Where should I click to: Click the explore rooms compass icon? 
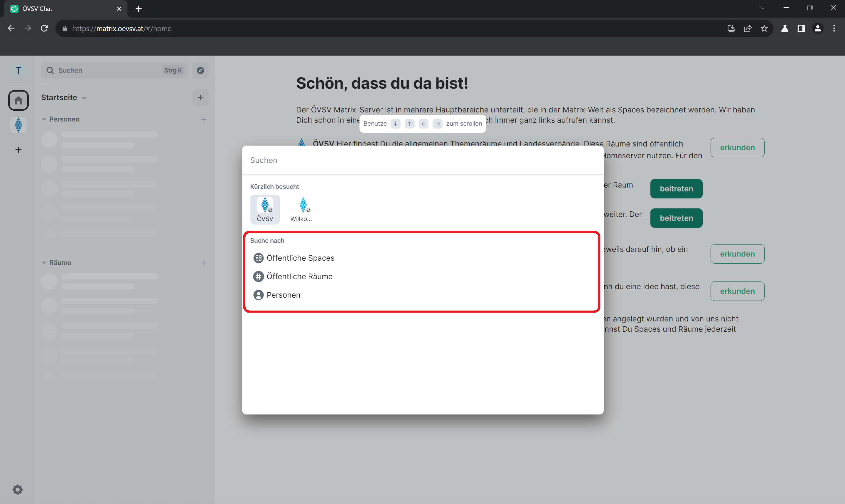pos(200,70)
